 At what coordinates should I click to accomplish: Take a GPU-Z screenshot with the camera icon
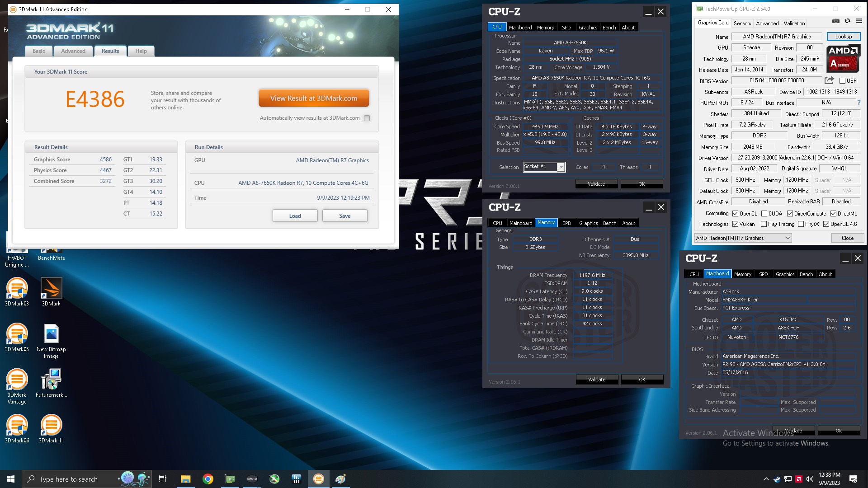click(836, 21)
